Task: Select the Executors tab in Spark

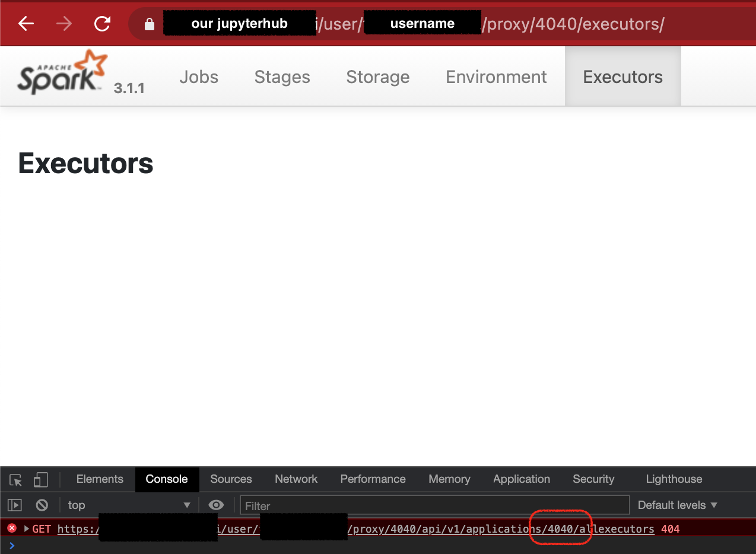Action: 622,77
